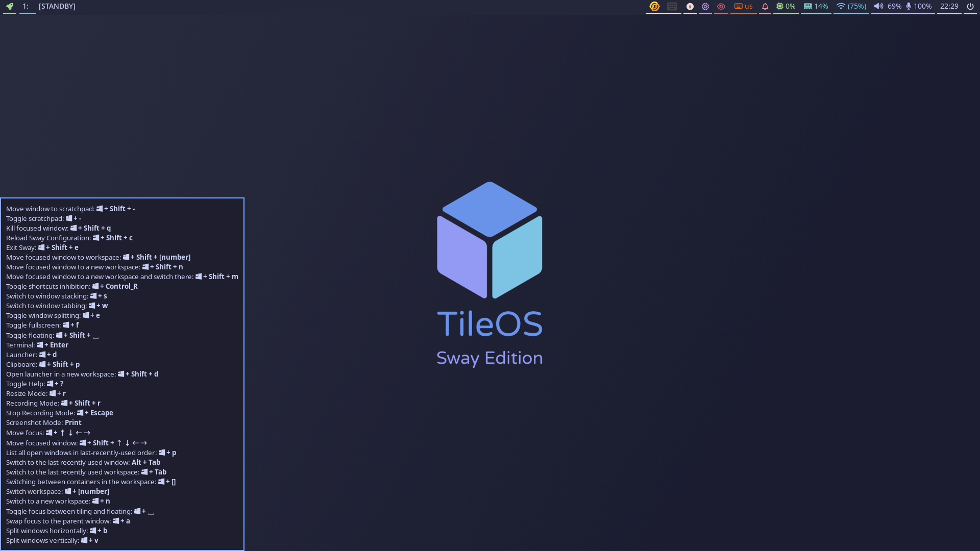The width and height of the screenshot is (980, 551).
Task: Click 'Switch to window tabbing' help line
Action: [x=57, y=306]
